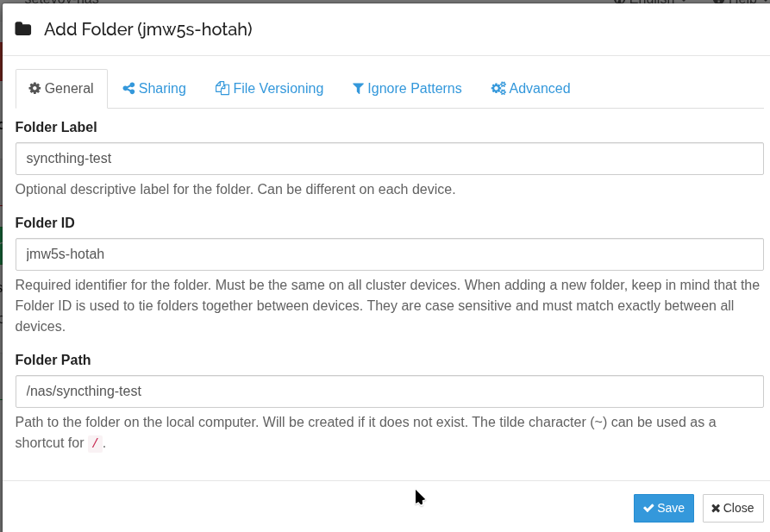Click into the Folder ID input
The height and width of the screenshot is (532, 770).
click(x=389, y=254)
